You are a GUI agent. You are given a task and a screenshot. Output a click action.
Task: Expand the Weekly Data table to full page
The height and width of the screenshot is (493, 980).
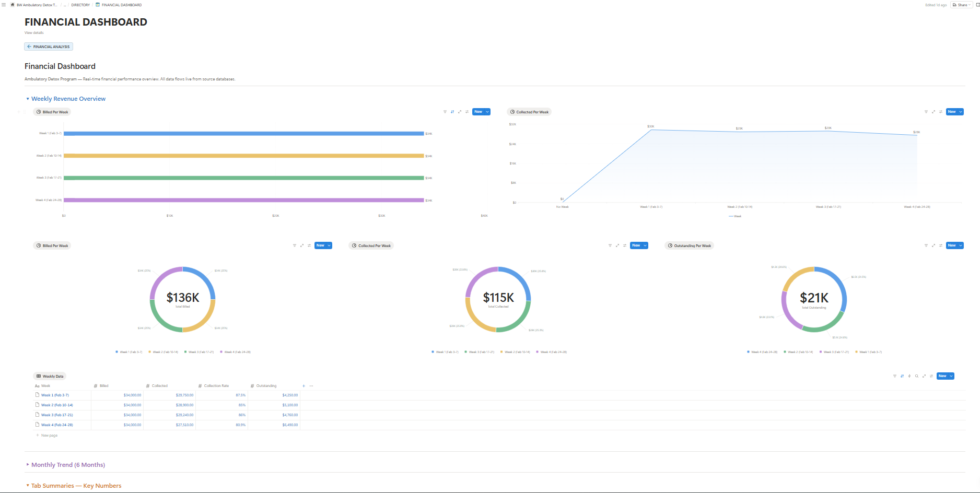point(924,375)
